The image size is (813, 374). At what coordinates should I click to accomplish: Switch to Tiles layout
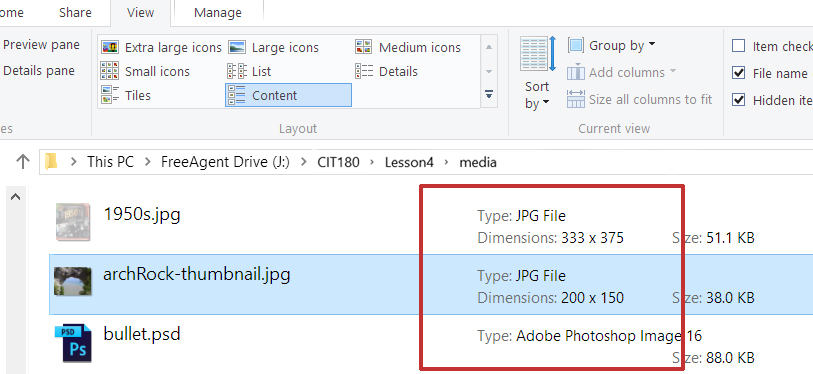(125, 95)
